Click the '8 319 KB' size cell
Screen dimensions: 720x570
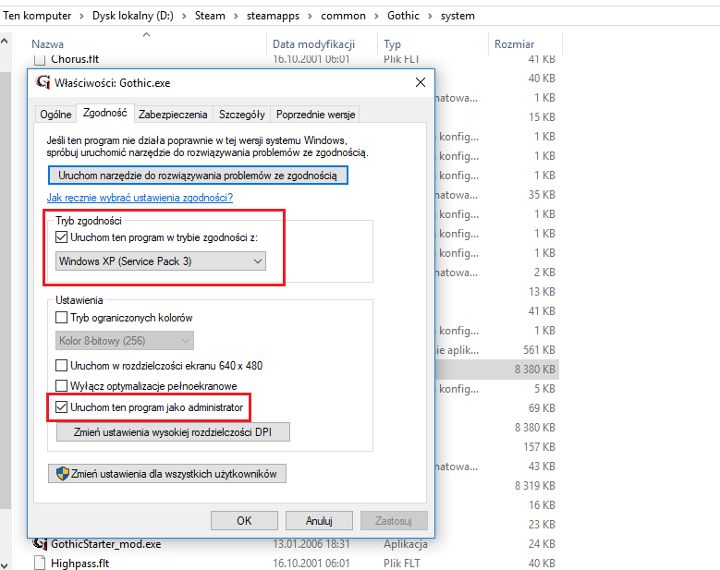[535, 485]
